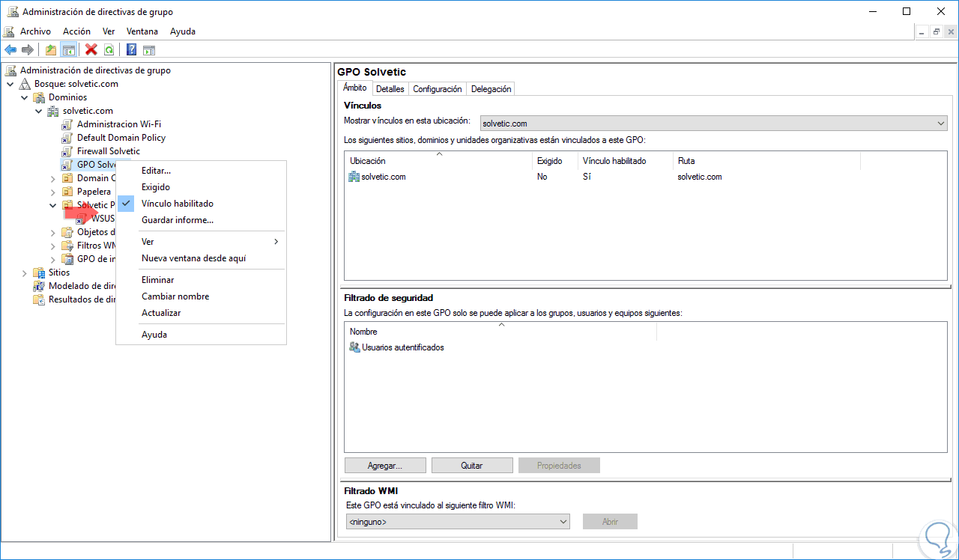Image resolution: width=959 pixels, height=560 pixels.
Task: Toggle Vínculo habilitado in the context menu
Action: pyautogui.click(x=201, y=204)
